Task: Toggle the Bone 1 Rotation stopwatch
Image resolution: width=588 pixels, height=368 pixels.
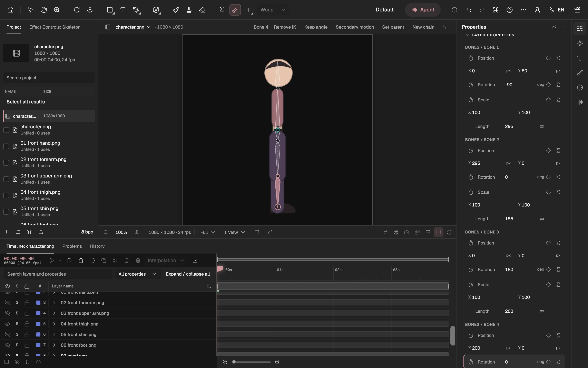Action: click(x=471, y=85)
